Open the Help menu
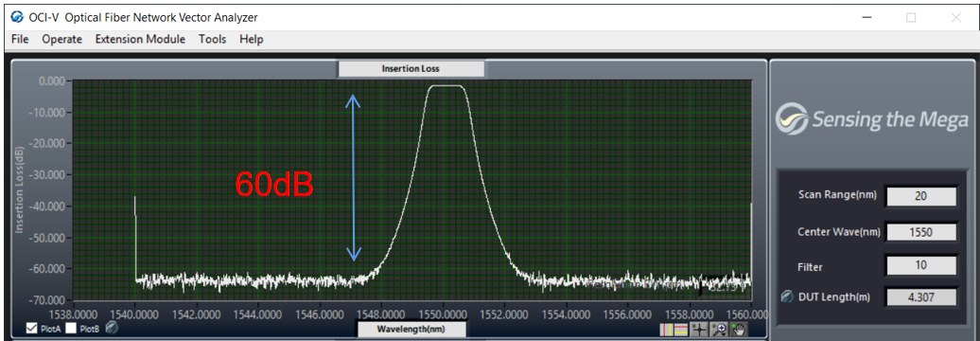 point(252,39)
